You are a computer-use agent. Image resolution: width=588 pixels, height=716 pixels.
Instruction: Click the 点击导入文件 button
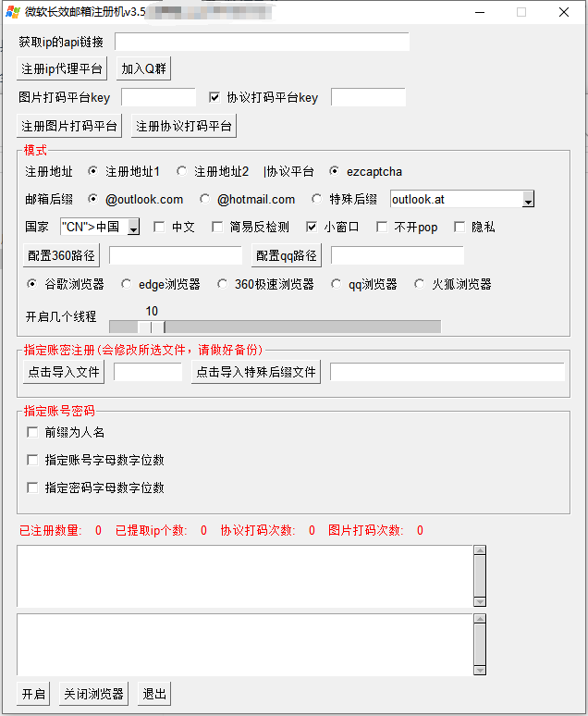(x=64, y=372)
